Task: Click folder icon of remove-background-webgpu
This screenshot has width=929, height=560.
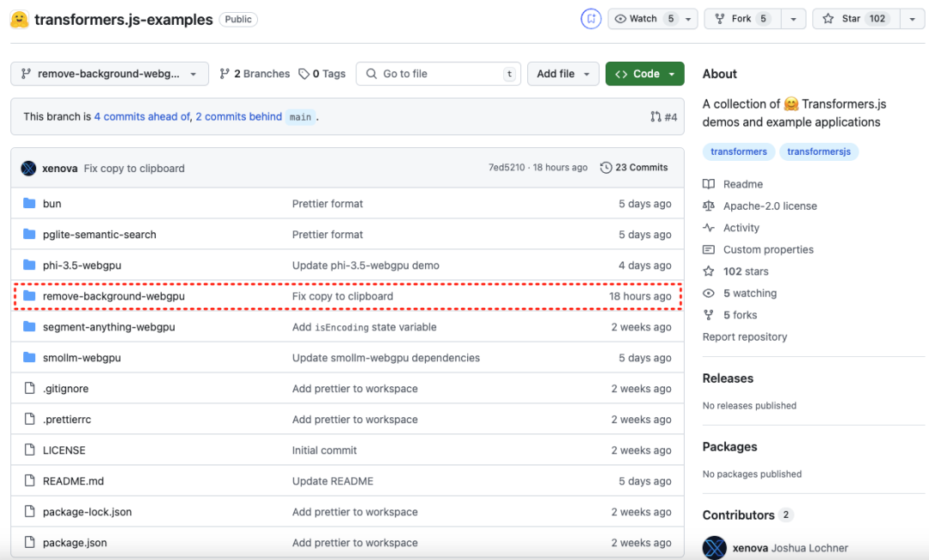Action: pyautogui.click(x=29, y=296)
